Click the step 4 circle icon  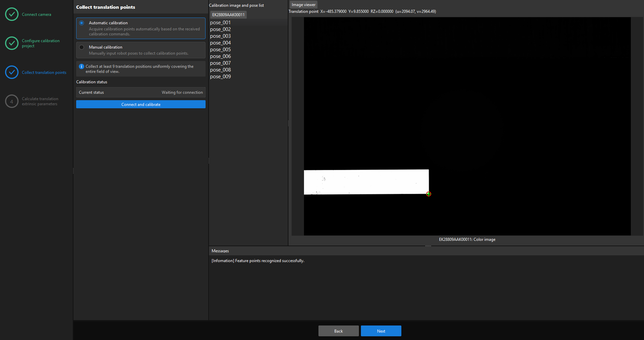tap(12, 101)
